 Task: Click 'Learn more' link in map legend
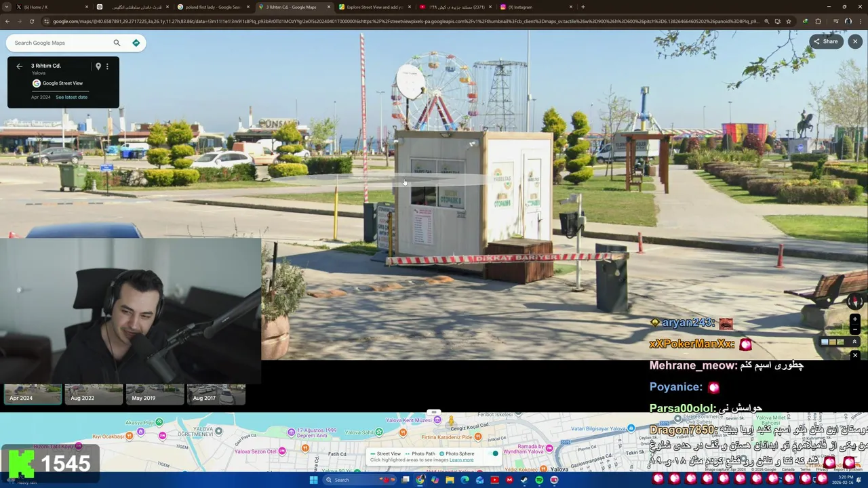tap(461, 460)
